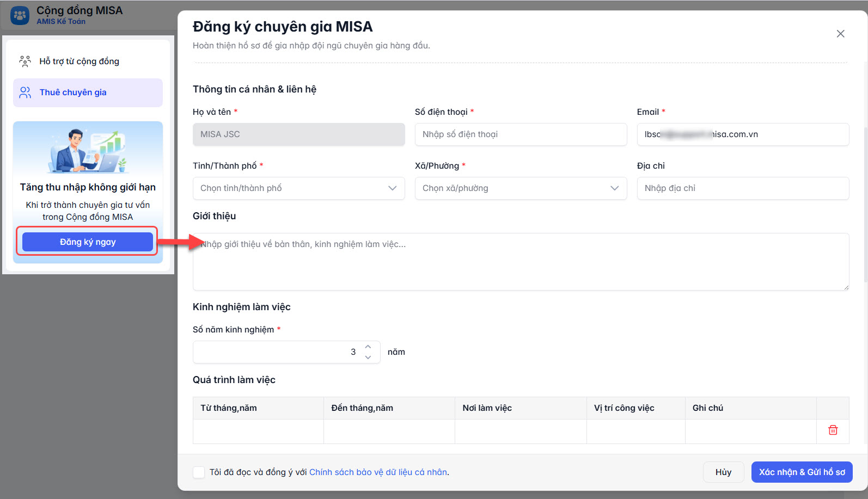Image resolution: width=868 pixels, height=499 pixels.
Task: Click the Thuê chuyên gia people icon
Action: (25, 93)
